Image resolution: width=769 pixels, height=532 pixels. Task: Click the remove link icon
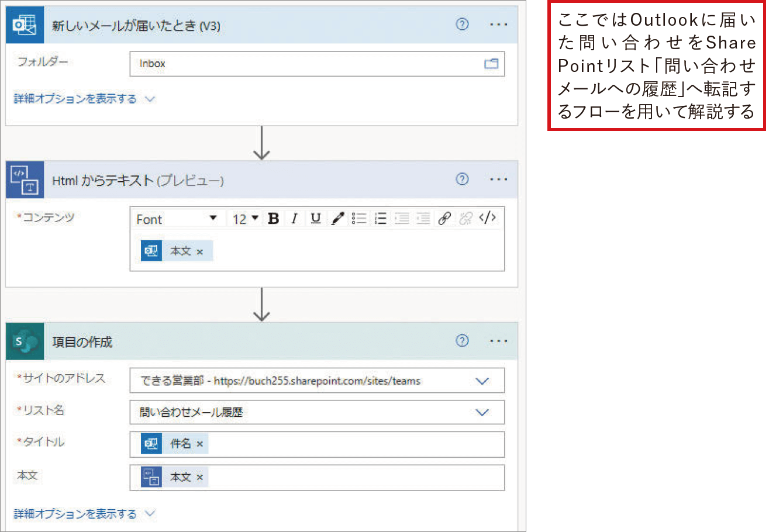click(x=465, y=219)
